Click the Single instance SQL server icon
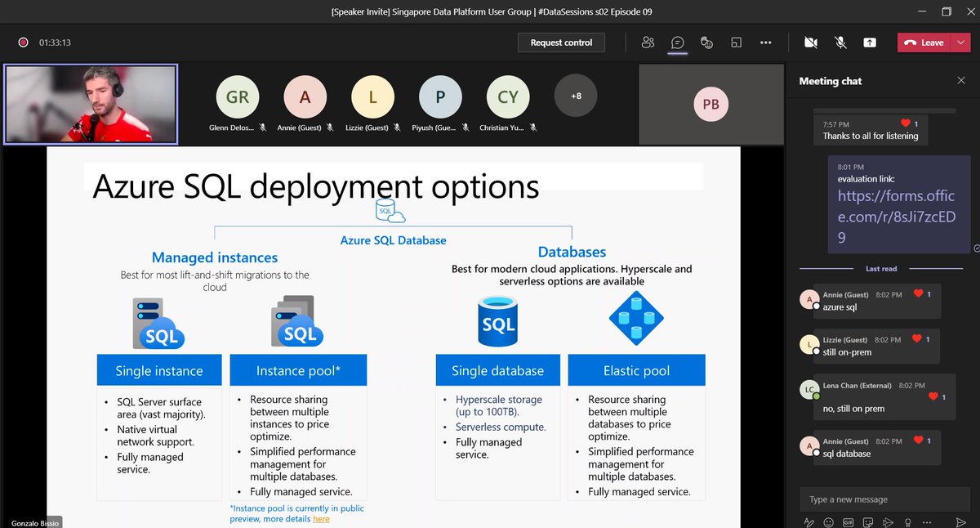 point(159,324)
